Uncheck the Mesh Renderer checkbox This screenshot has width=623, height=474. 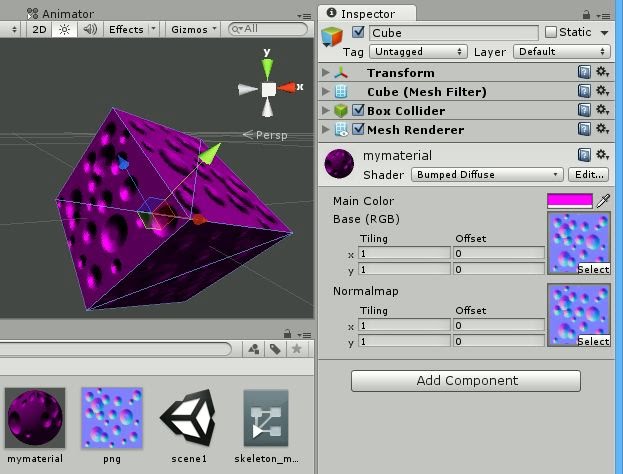tap(358, 130)
